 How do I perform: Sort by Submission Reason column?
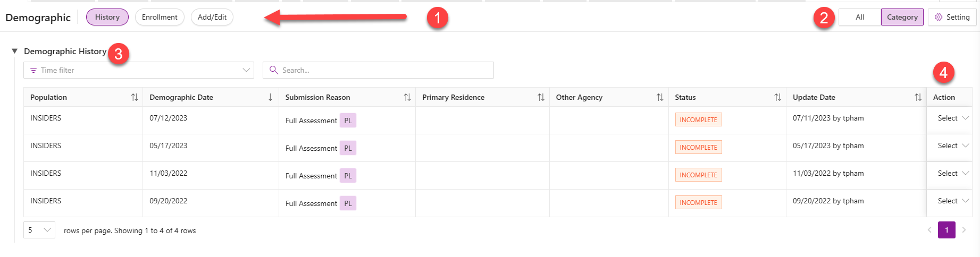pos(407,97)
